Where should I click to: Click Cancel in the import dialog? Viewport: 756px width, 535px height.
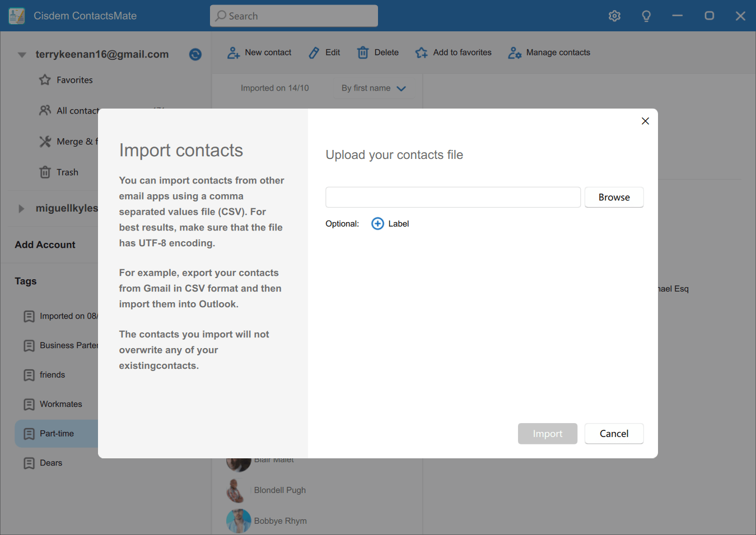pyautogui.click(x=614, y=434)
